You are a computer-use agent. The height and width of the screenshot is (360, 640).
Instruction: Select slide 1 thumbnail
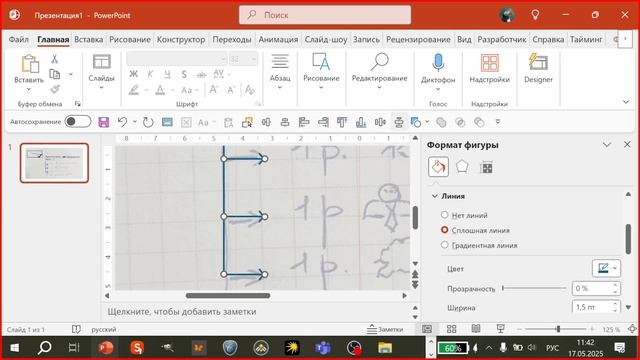(x=54, y=163)
